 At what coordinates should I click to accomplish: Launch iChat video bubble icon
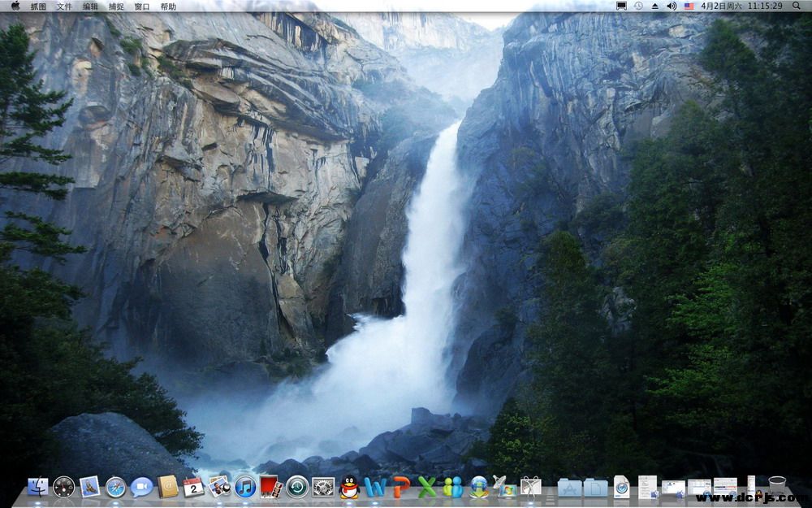coord(141,487)
